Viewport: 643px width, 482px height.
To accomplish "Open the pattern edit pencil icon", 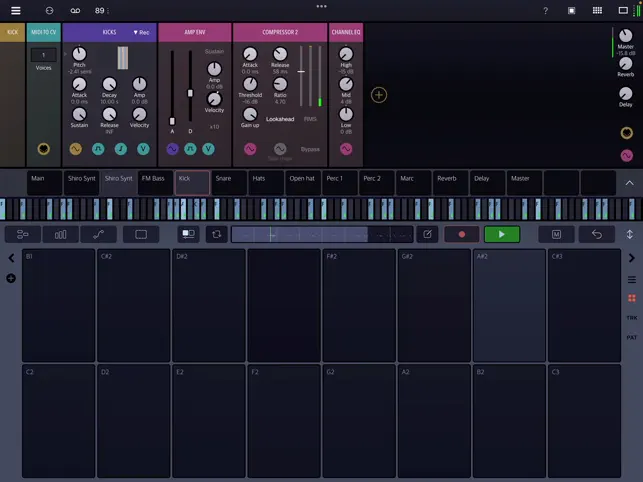I will point(427,234).
